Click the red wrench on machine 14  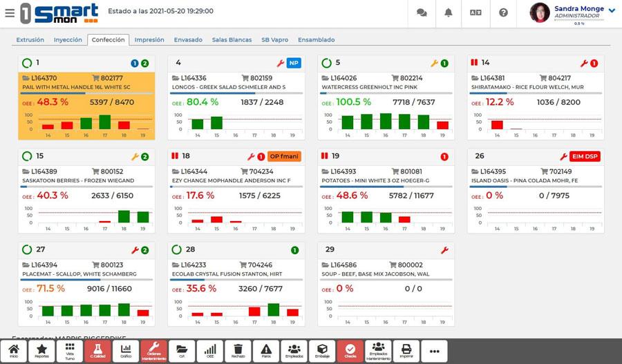pos(584,63)
